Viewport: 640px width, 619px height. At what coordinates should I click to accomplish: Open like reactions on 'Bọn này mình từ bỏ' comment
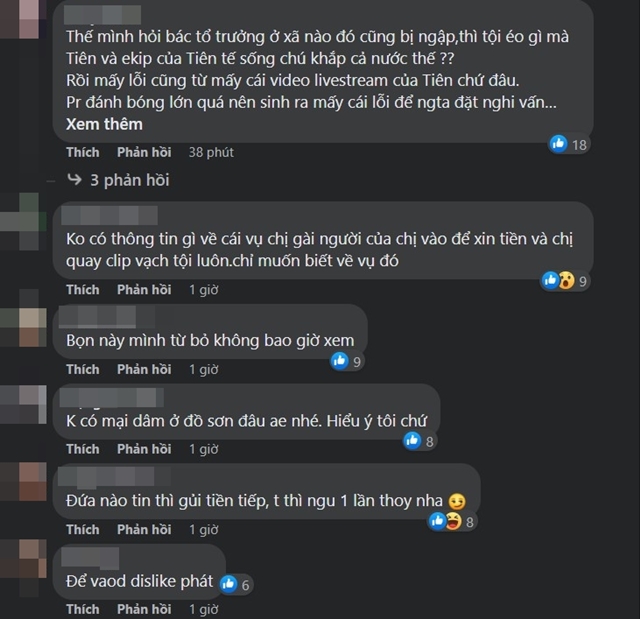(347, 362)
